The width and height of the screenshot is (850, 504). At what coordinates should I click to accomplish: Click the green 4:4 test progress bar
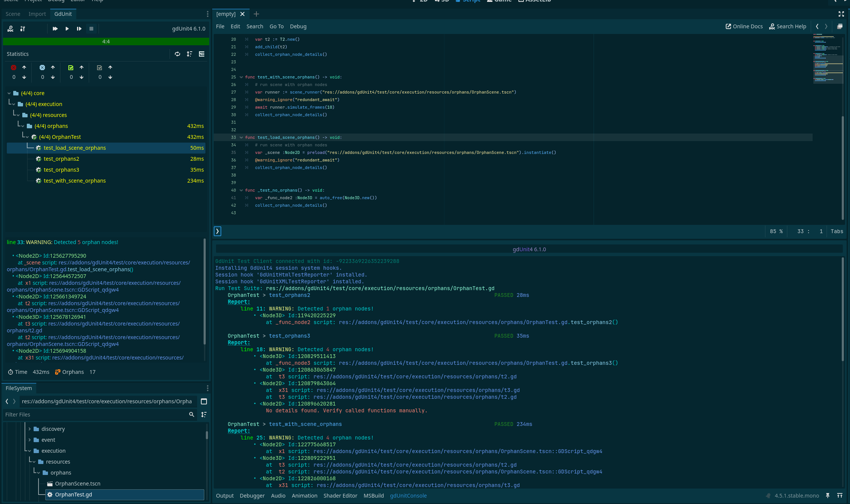tap(106, 41)
